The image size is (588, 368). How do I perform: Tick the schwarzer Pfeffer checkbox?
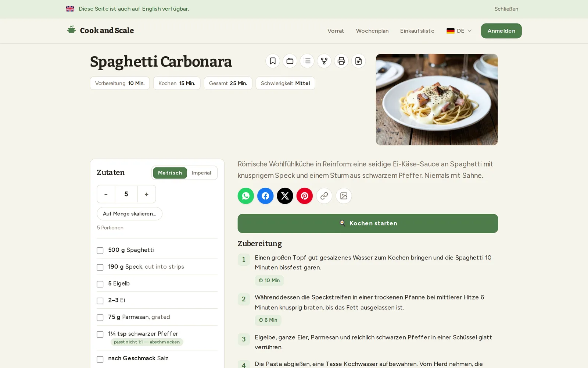tap(100, 335)
